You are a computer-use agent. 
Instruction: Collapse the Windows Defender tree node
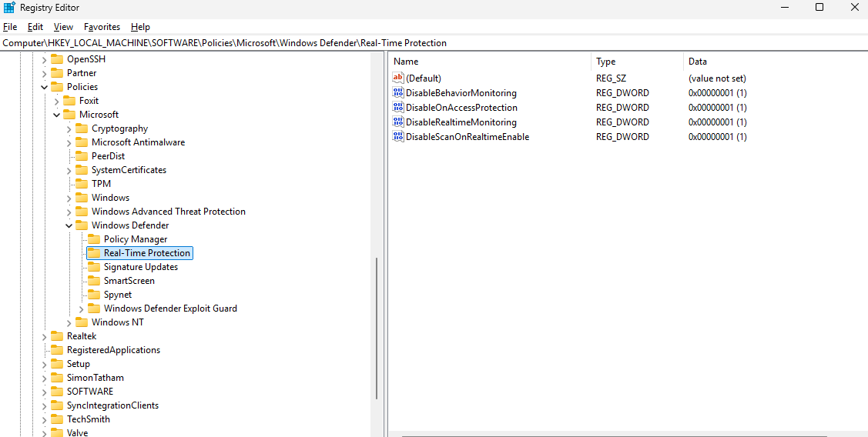click(x=69, y=225)
